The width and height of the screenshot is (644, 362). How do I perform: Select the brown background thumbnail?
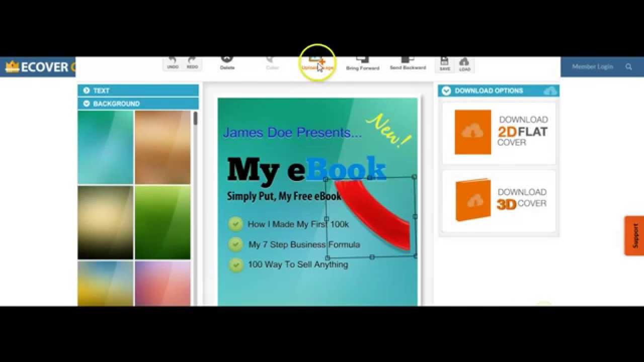pyautogui.click(x=163, y=147)
